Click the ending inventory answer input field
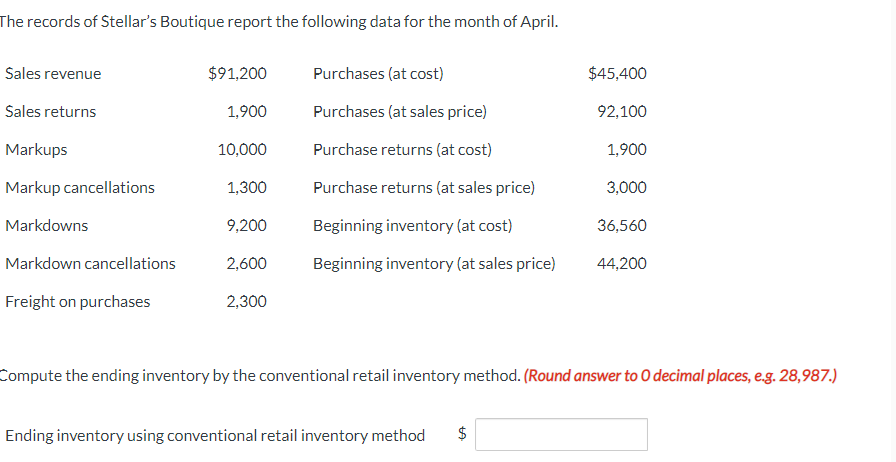 pos(561,435)
